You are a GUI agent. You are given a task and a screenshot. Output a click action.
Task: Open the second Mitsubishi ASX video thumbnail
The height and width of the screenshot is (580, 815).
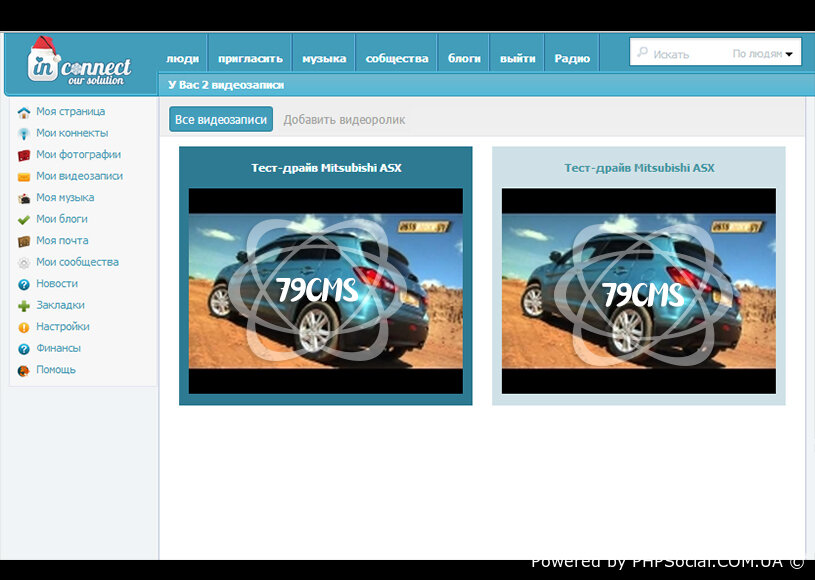[638, 290]
